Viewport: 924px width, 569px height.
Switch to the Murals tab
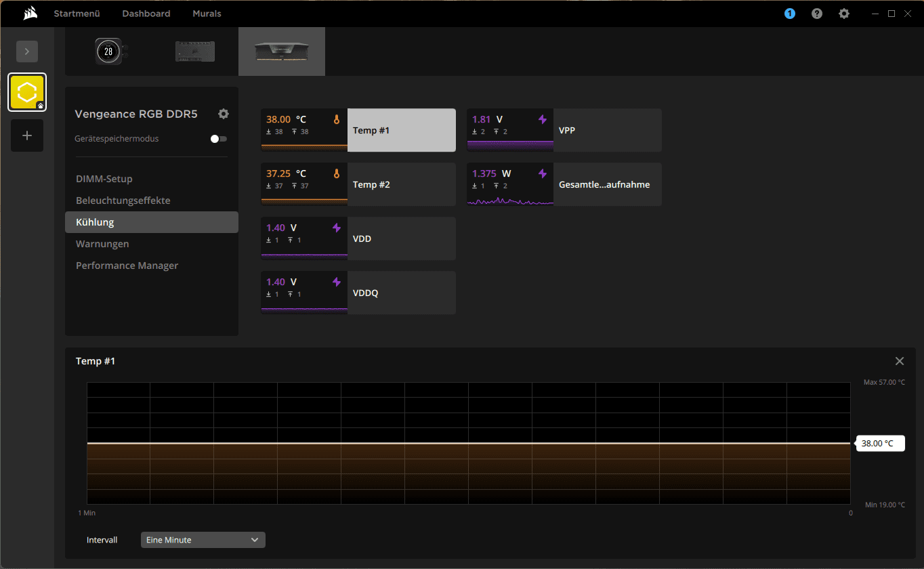pyautogui.click(x=207, y=14)
